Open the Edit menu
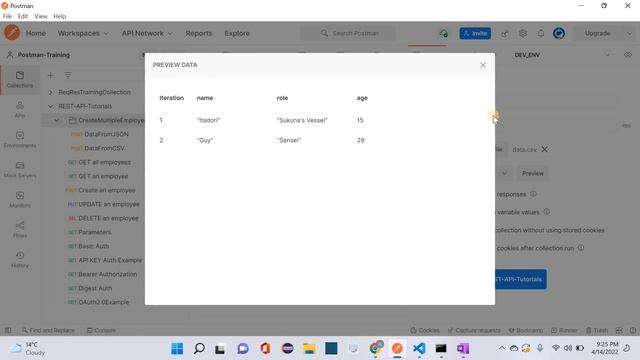The width and height of the screenshot is (640, 360). coord(23,16)
